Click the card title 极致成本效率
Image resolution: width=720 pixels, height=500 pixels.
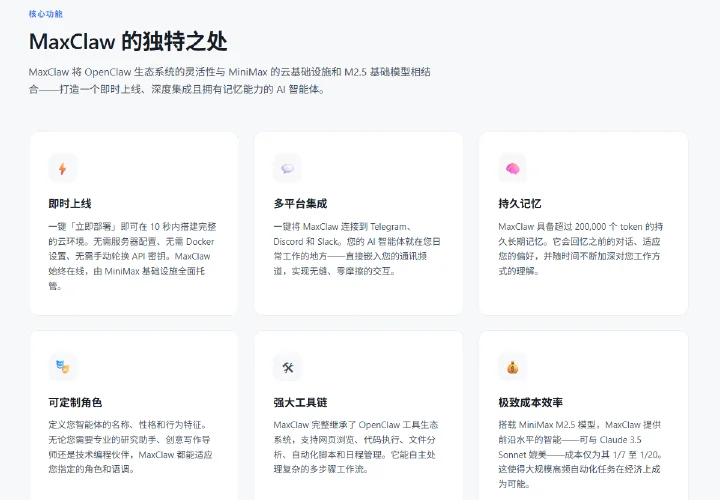(530, 402)
